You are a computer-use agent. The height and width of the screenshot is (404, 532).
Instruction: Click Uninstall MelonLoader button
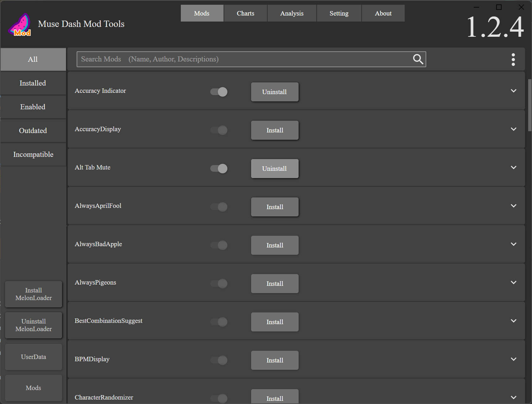(34, 325)
